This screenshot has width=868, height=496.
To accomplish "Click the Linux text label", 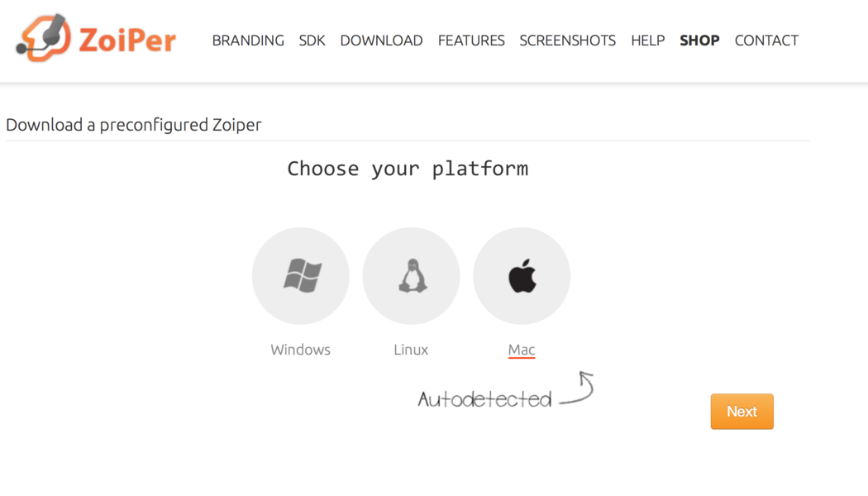I will [x=411, y=350].
